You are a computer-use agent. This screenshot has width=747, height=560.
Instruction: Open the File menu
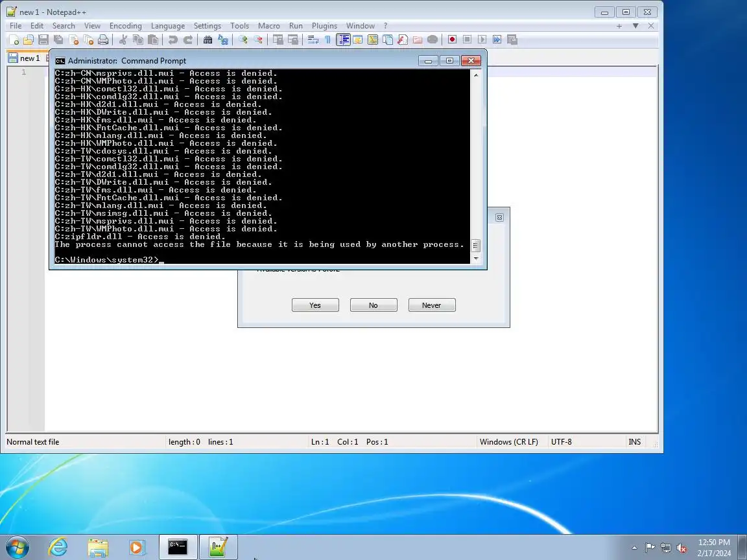pos(16,26)
